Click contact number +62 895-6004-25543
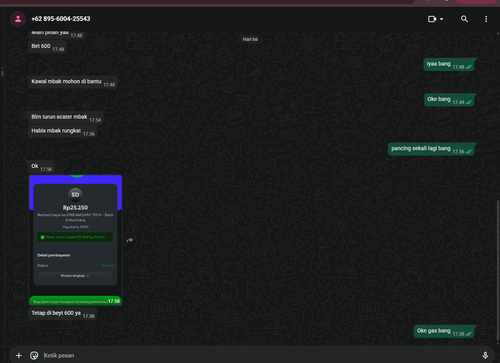Viewport: 500px width, 363px height. click(x=61, y=19)
